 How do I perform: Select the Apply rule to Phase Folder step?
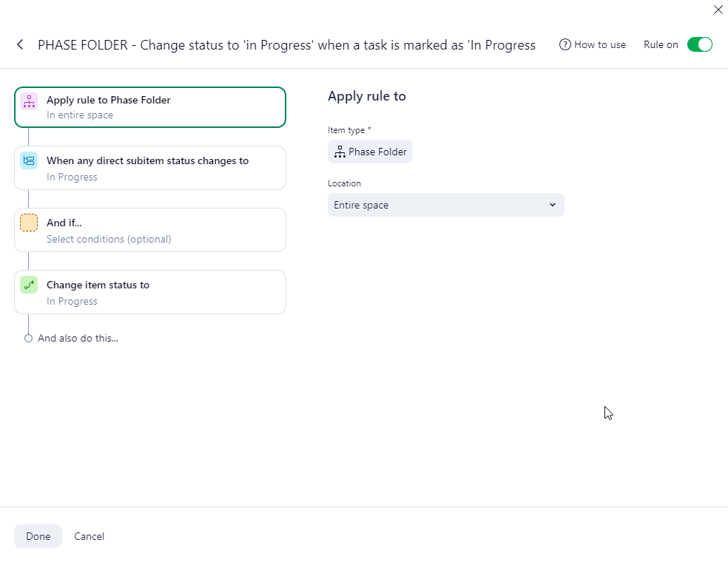click(x=150, y=107)
